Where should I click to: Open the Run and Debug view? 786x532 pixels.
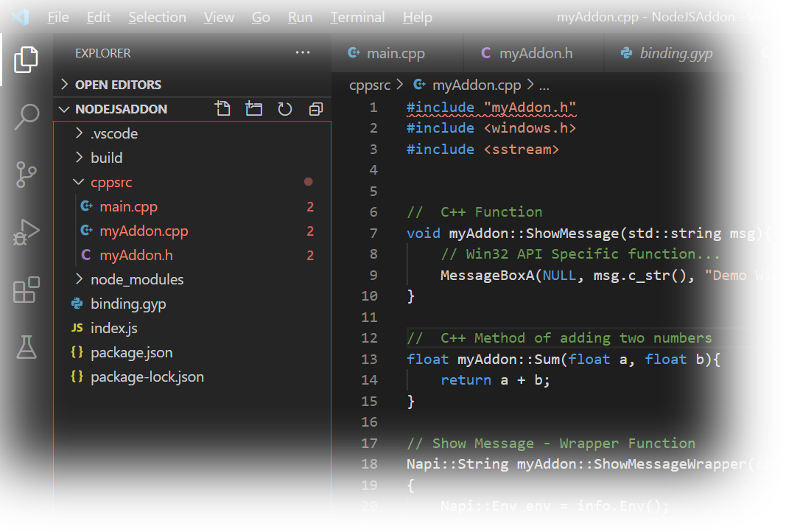[27, 232]
